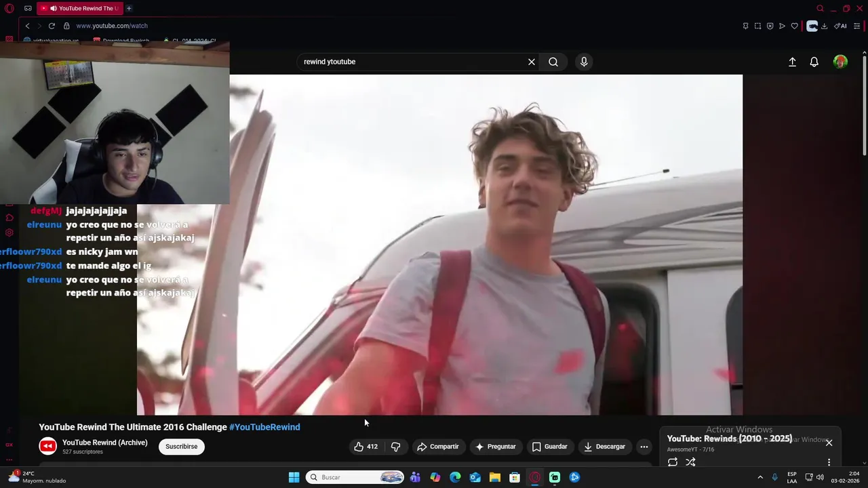868x488 pixels.
Task: Open YouTube notifications bell
Action: pos(814,62)
